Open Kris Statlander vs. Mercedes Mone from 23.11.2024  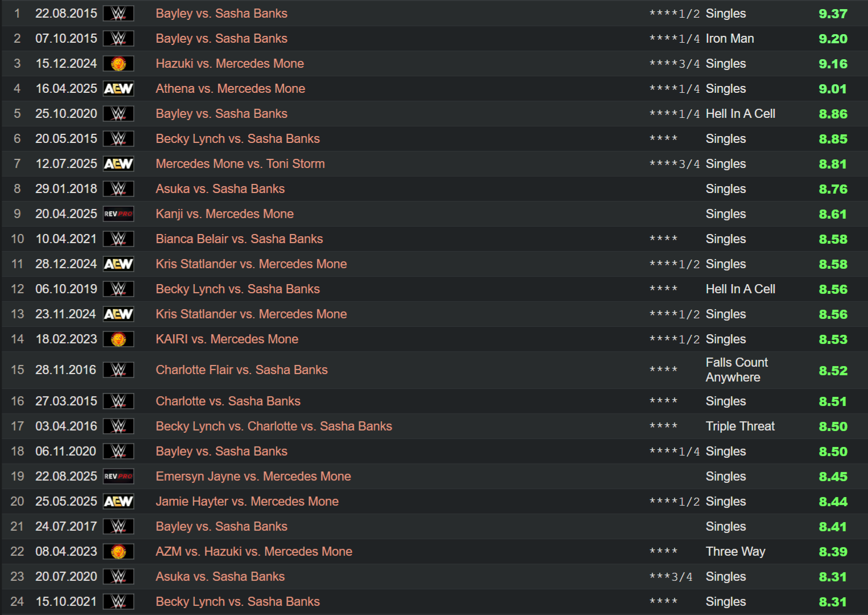point(252,314)
